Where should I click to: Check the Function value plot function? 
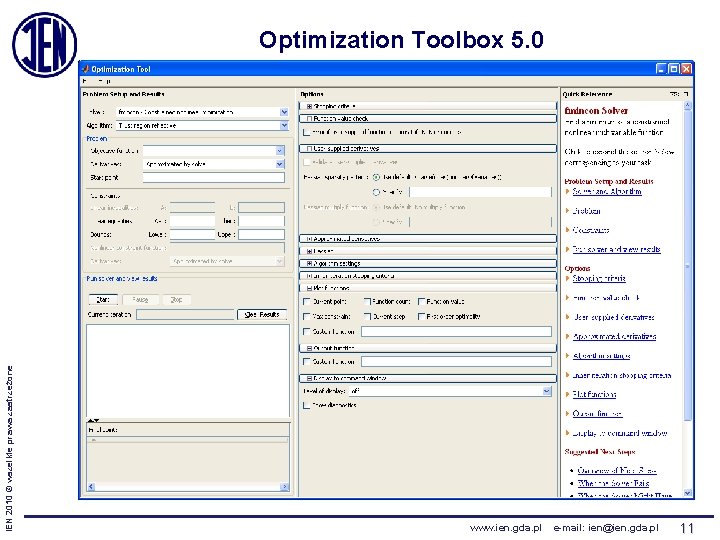421,302
